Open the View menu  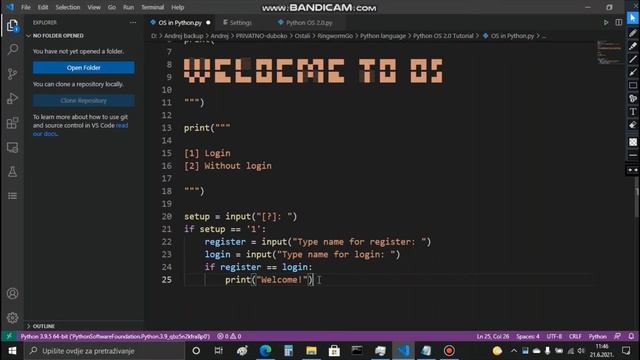pyautogui.click(x=94, y=7)
